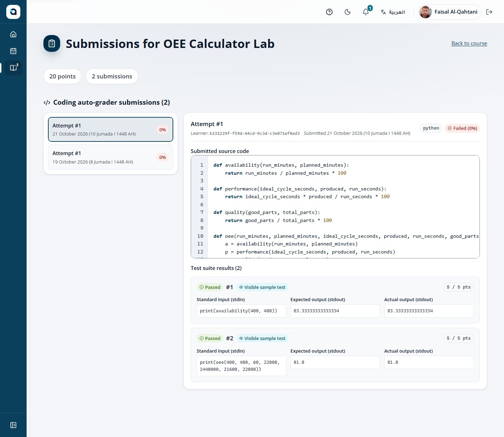Screen dimensions: 504x437
Task: Open the Courses book icon in sidebar
Action: coord(13,68)
